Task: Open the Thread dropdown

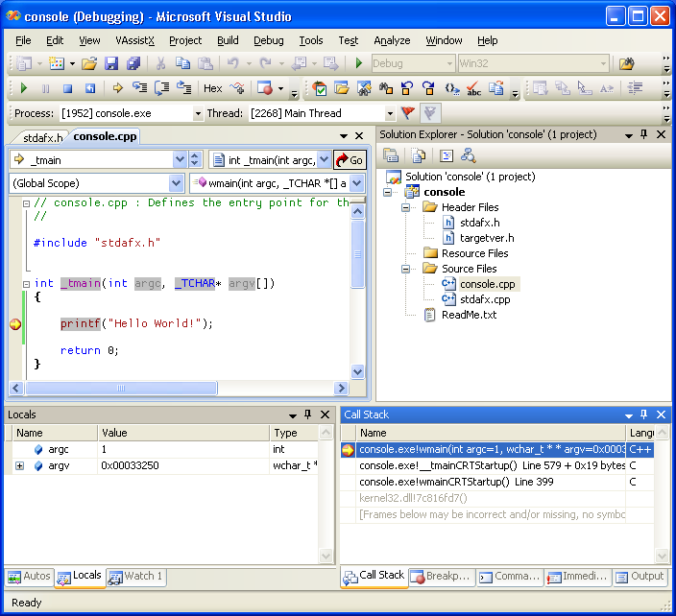Action: (390, 113)
